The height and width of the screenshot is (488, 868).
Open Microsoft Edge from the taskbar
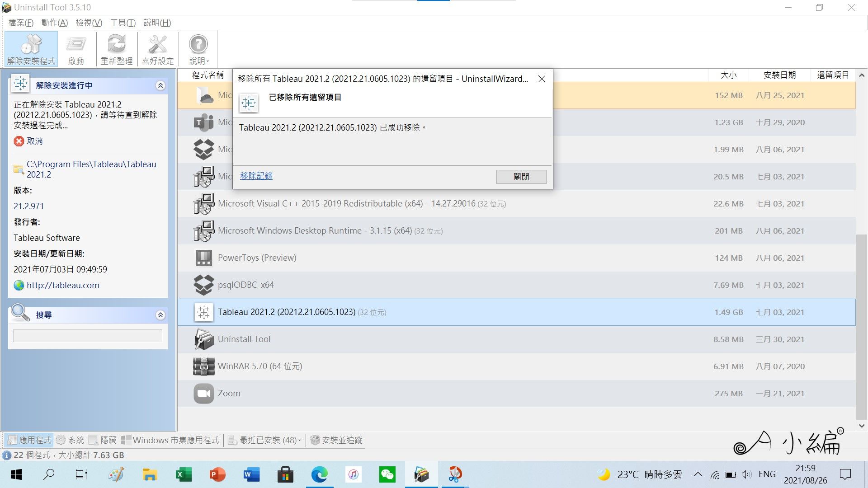coord(319,474)
